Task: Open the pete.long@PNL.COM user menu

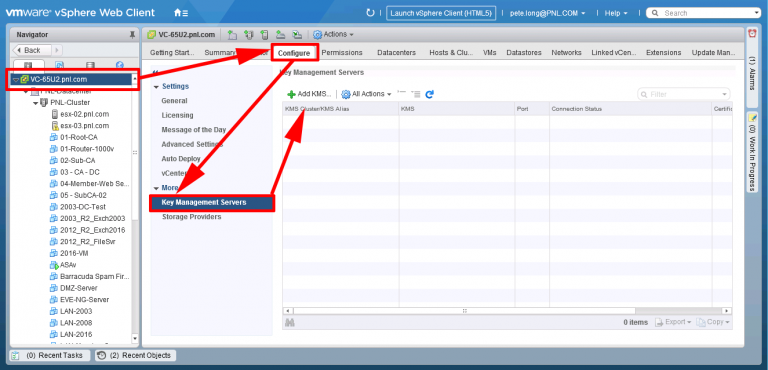Action: (548, 13)
